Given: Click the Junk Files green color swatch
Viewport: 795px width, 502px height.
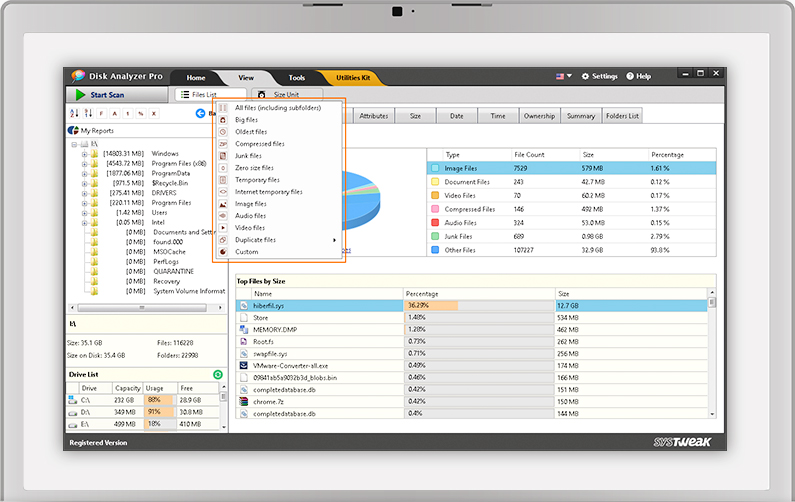Looking at the screenshot, I should pyautogui.click(x=435, y=236).
